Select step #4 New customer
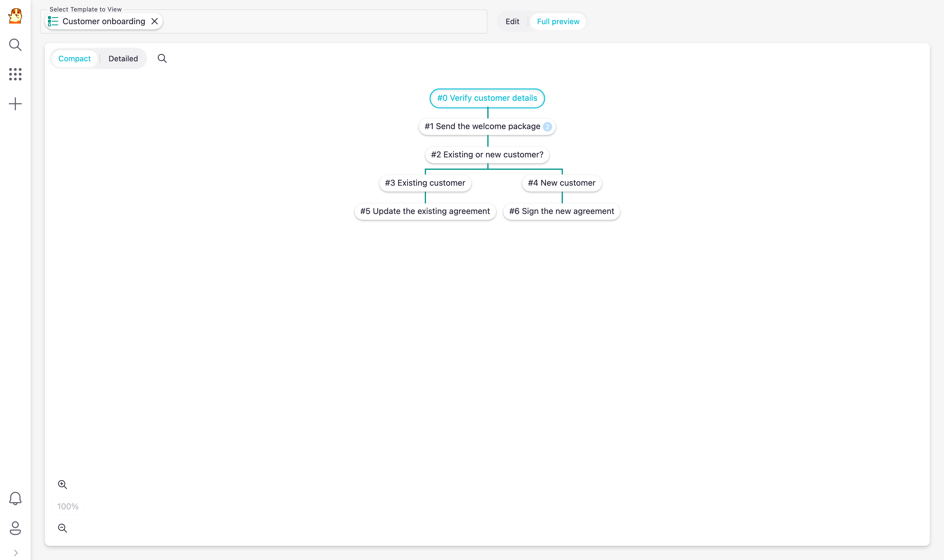Image resolution: width=944 pixels, height=560 pixels. tap(562, 183)
